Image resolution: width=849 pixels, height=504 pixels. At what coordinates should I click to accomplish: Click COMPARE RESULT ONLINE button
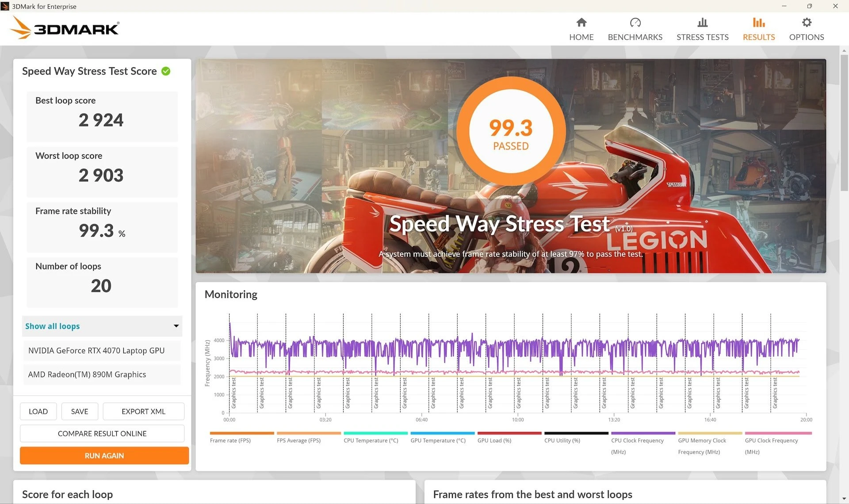click(x=102, y=434)
